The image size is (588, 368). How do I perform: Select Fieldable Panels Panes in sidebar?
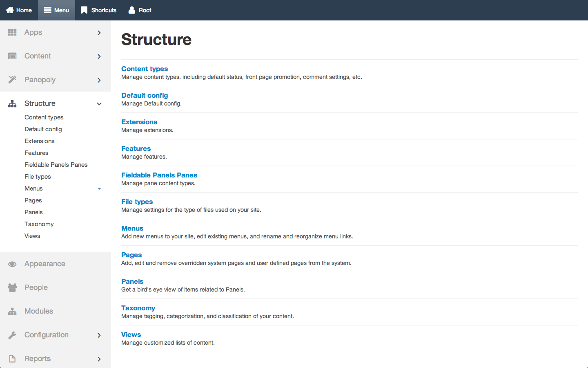click(x=56, y=165)
